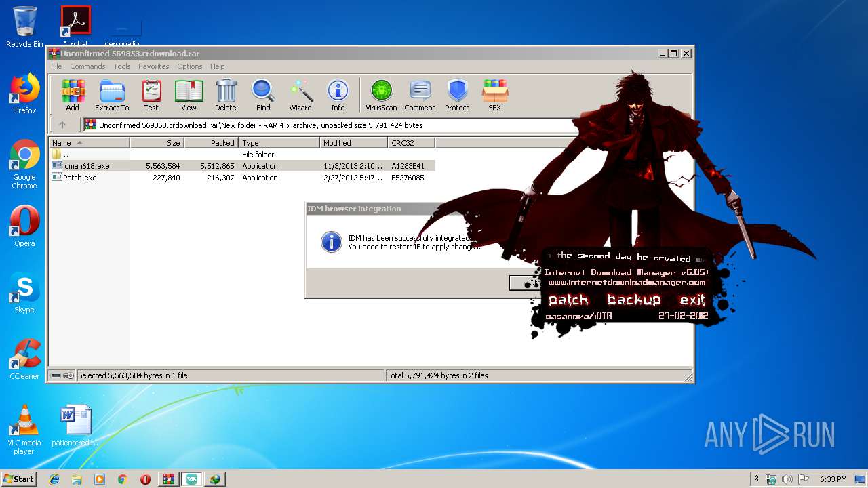Switch to WinRAR taskbar button
The width and height of the screenshot is (868, 488).
(x=169, y=479)
